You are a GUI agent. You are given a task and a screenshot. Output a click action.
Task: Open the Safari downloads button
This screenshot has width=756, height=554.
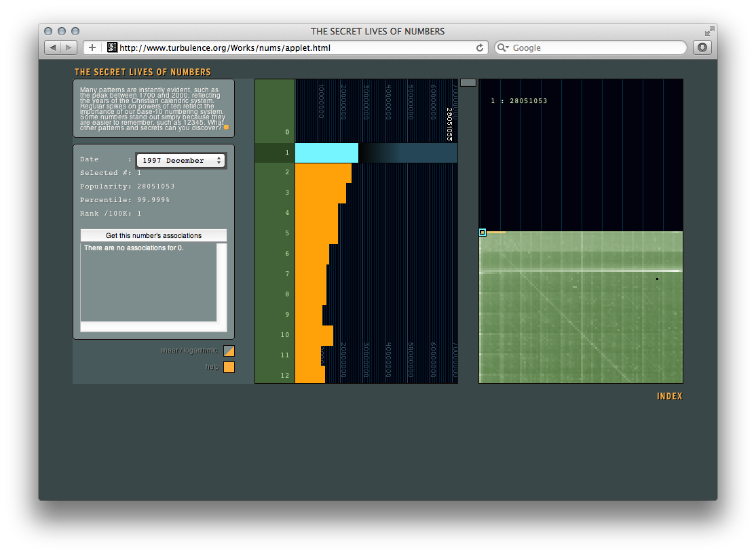702,47
